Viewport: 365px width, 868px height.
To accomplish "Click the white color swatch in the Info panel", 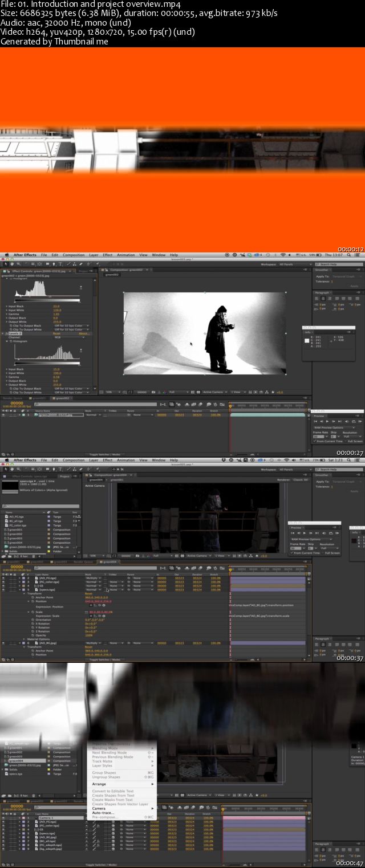I will [x=307, y=340].
